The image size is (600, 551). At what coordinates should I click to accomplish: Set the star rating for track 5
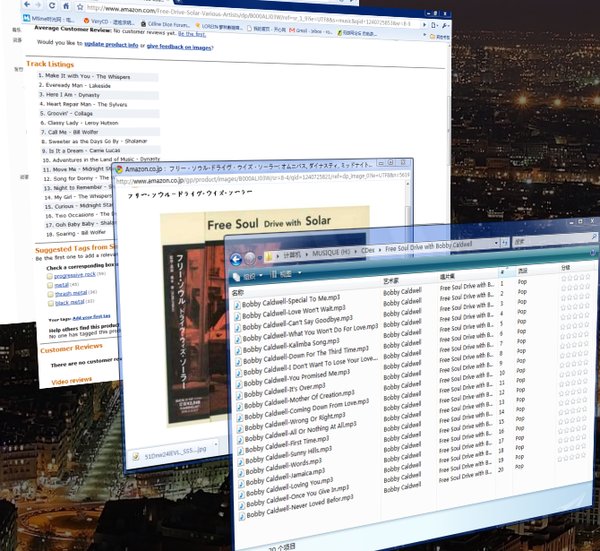[x=575, y=316]
